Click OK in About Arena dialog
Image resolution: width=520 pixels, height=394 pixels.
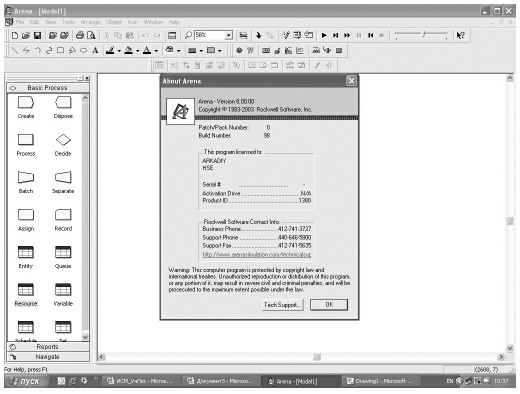329,304
